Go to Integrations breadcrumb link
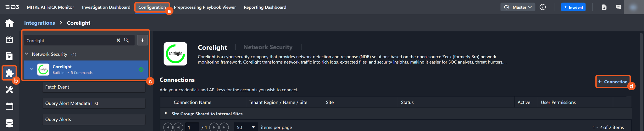 click(x=40, y=23)
